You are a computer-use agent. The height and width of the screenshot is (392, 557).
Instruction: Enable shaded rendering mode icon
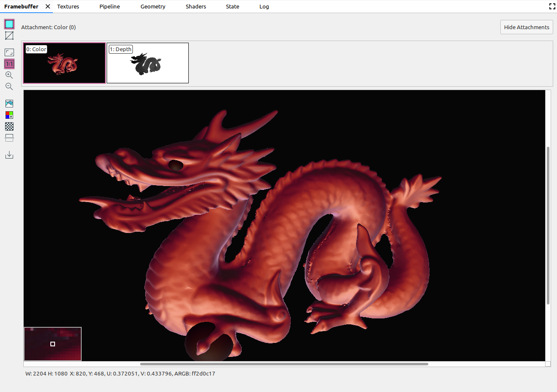tap(9, 24)
